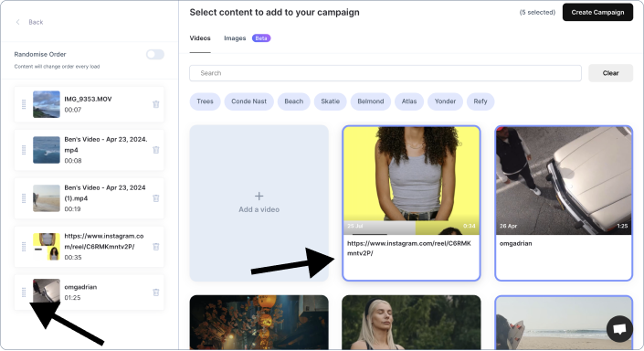The image size is (644, 351).
Task: Switch to the Images tab
Action: click(235, 38)
